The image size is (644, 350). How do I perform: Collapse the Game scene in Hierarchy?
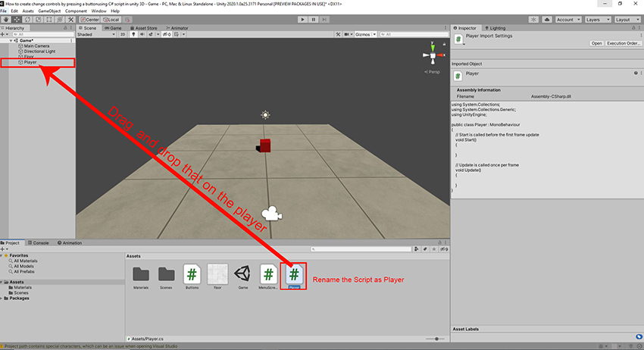[11, 41]
